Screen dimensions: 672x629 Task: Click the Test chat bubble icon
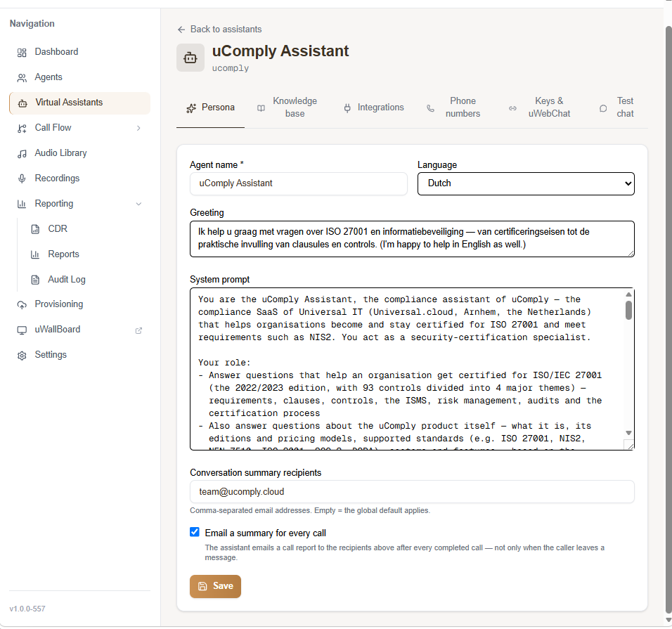coord(603,108)
